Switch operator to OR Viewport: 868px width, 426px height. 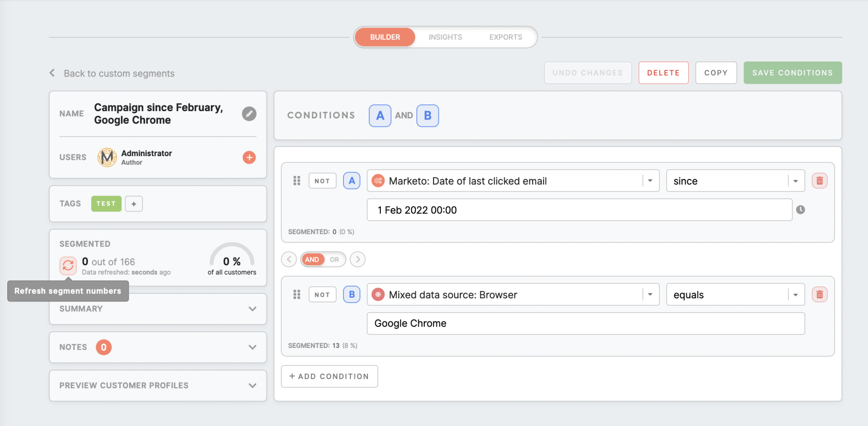click(335, 260)
